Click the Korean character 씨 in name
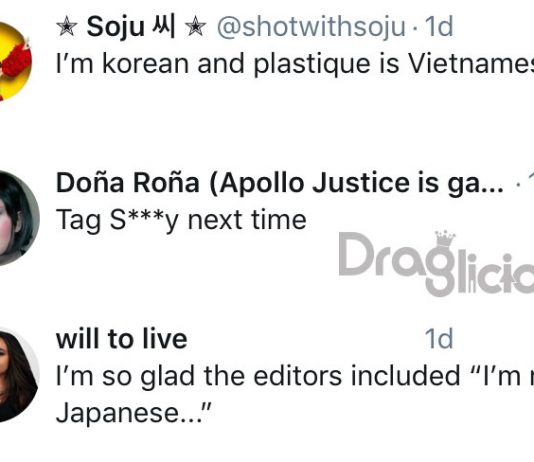The width and height of the screenshot is (534, 462). (164, 26)
